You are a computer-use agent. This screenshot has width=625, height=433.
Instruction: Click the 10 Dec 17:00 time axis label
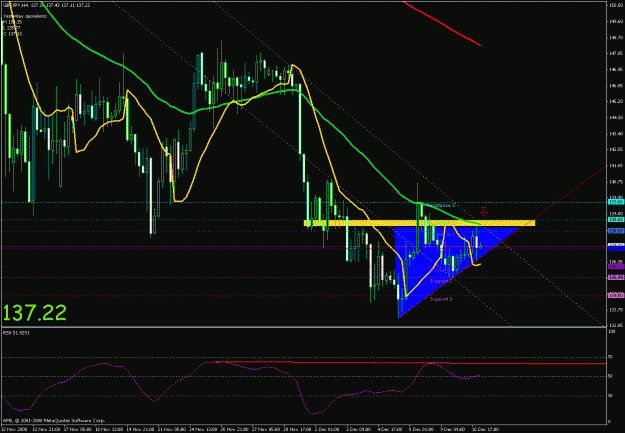(485, 429)
